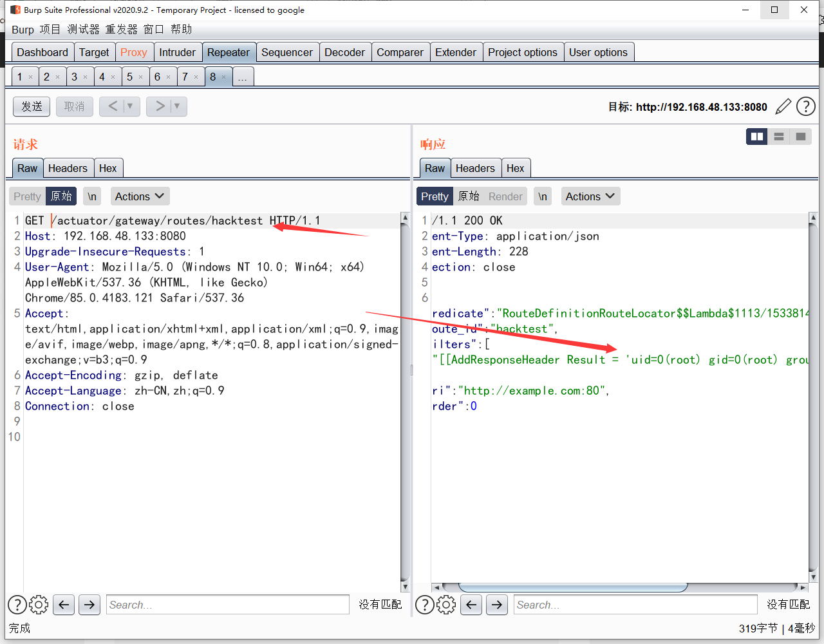
Task: Click 取消 cancel button
Action: [75, 106]
